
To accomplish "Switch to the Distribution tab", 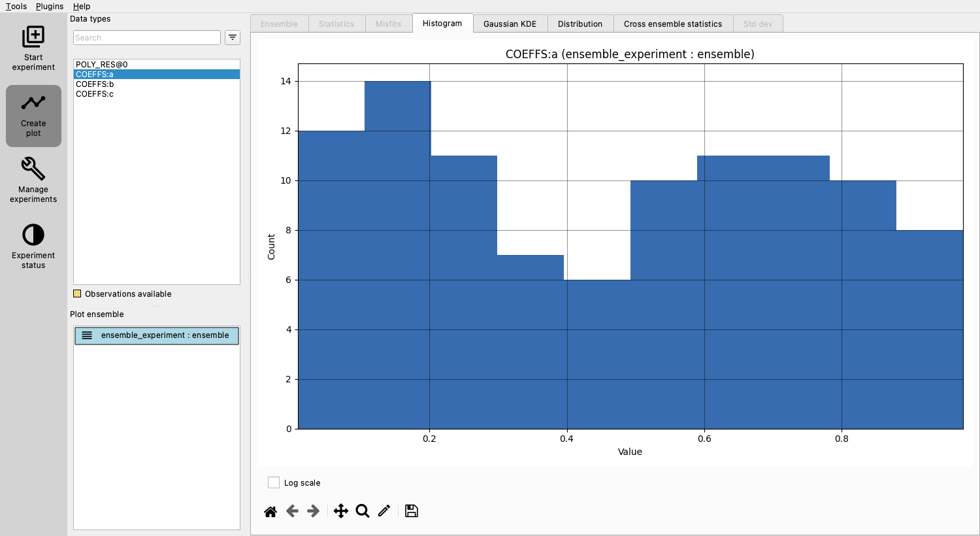I will coord(580,24).
